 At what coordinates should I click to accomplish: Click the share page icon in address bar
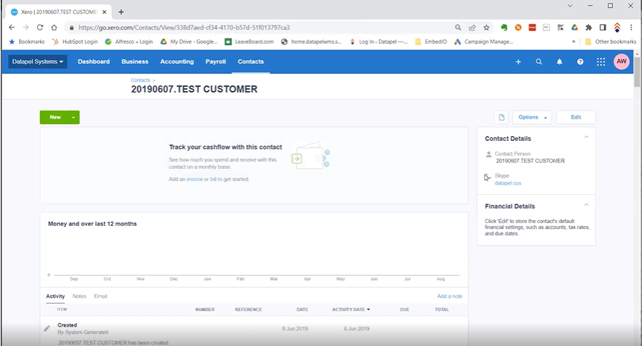pos(472,27)
